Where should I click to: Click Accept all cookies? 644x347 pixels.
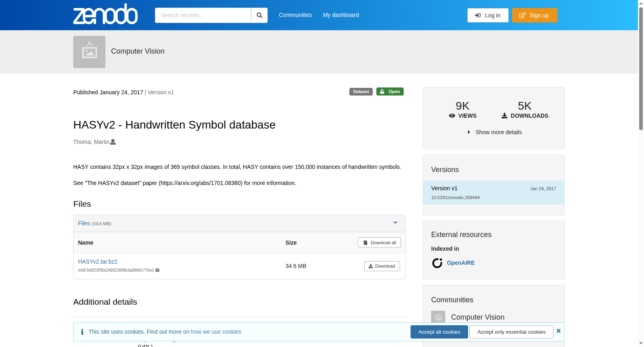(439, 332)
